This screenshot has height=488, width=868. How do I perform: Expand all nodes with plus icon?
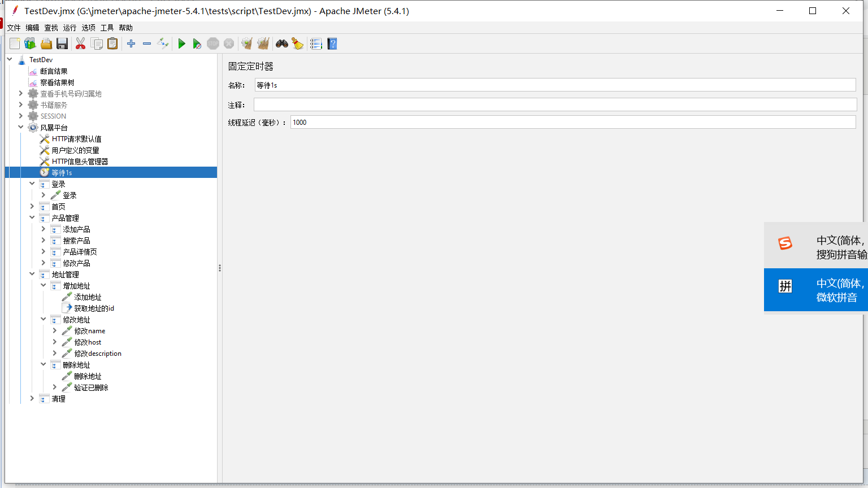click(131, 43)
